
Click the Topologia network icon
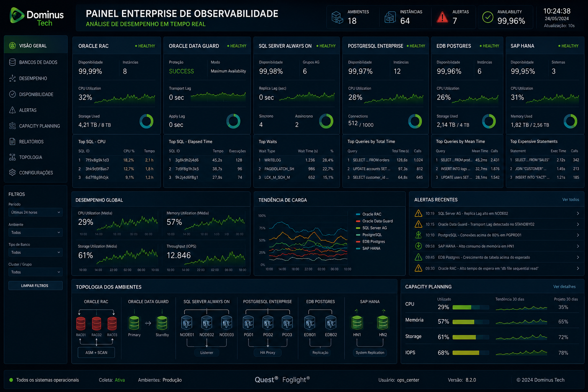point(12,157)
